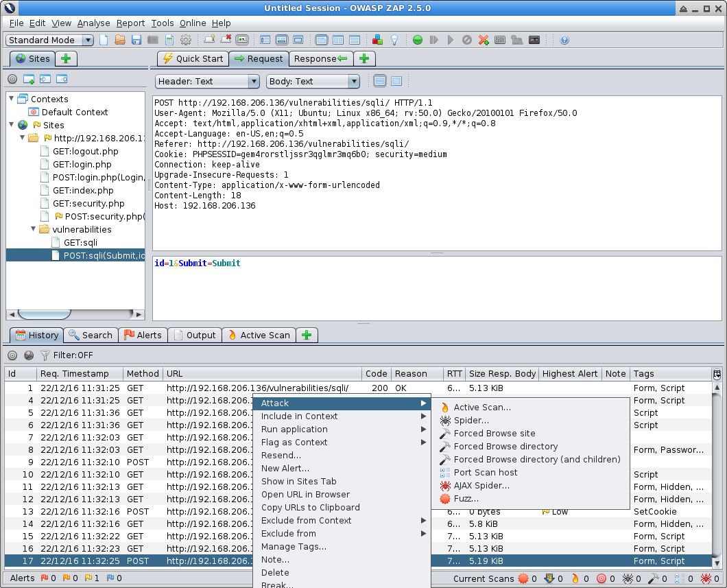Viewport: 727px width, 588px height.
Task: Toggle the Full layout button
Action: click(298, 40)
